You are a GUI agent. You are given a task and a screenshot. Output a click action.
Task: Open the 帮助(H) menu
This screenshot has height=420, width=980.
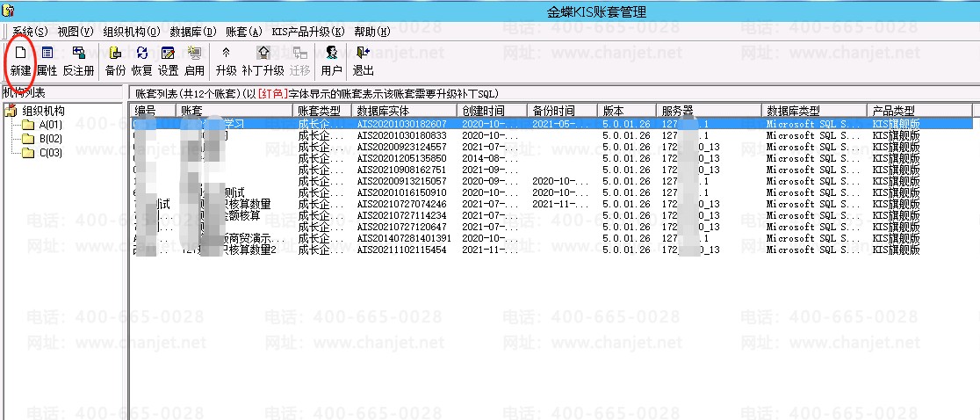pyautogui.click(x=371, y=32)
